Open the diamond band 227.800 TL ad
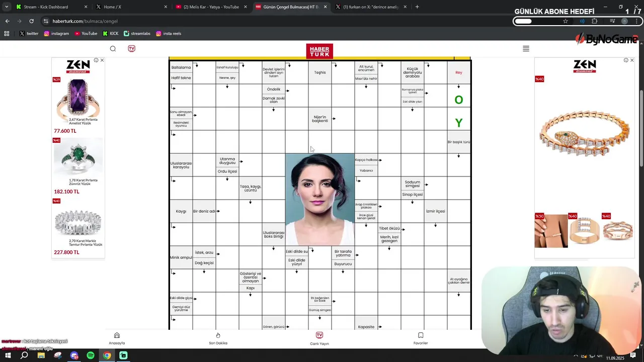Screen dimensions: 644x362 pyautogui.click(x=77, y=227)
